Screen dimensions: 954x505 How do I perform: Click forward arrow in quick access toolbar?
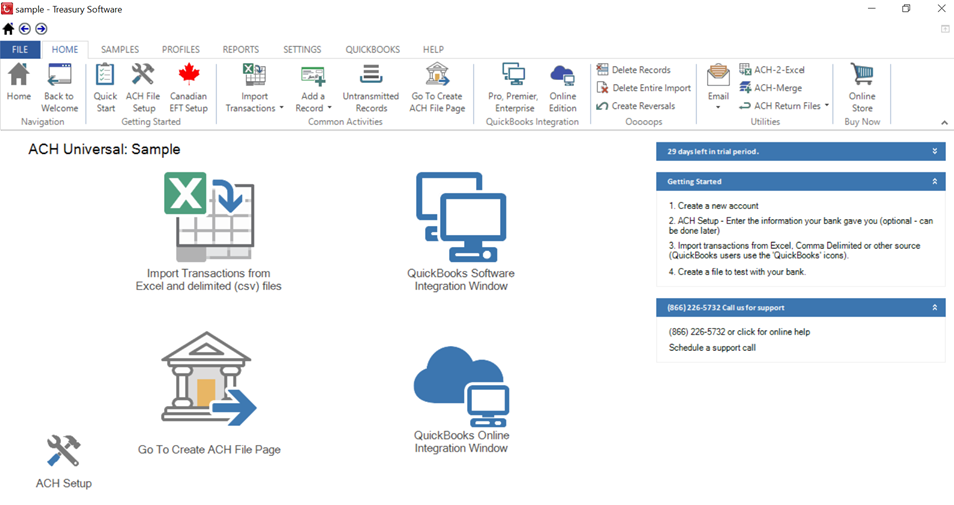(41, 29)
